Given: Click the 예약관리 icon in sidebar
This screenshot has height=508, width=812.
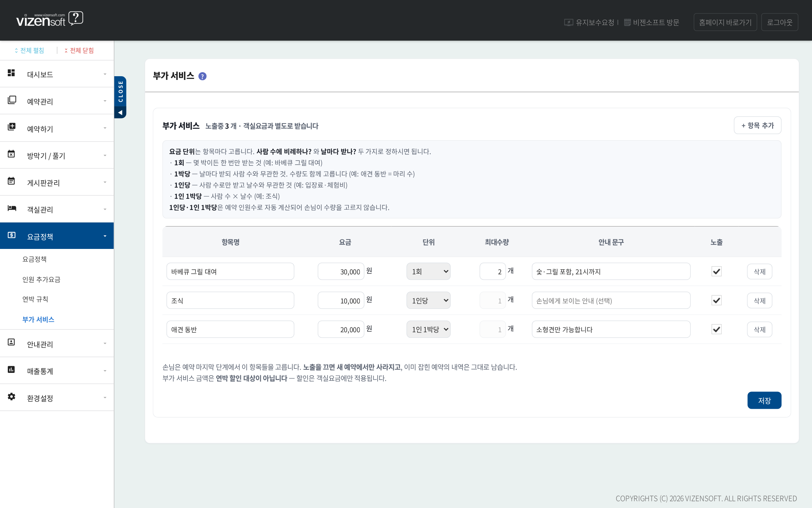Looking at the screenshot, I should (x=12, y=100).
